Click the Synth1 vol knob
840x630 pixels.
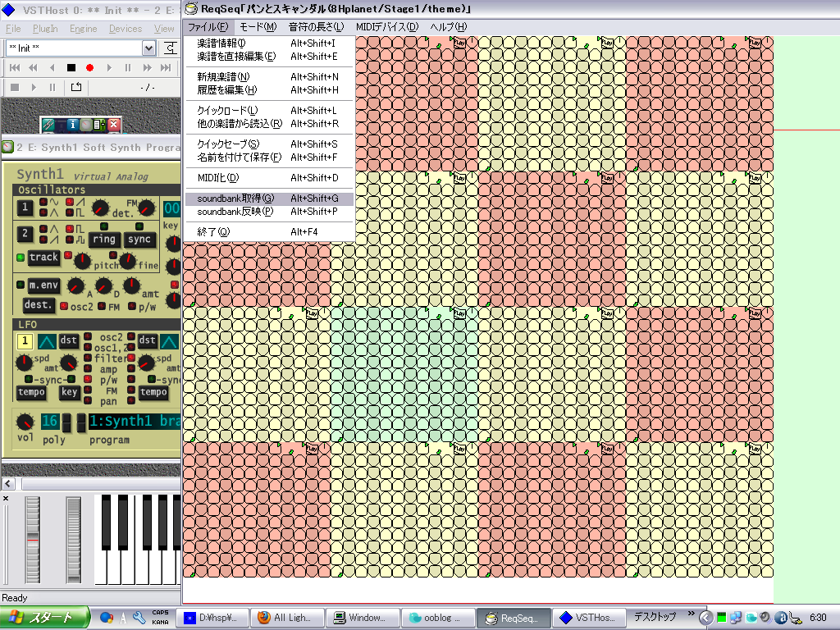point(25,422)
